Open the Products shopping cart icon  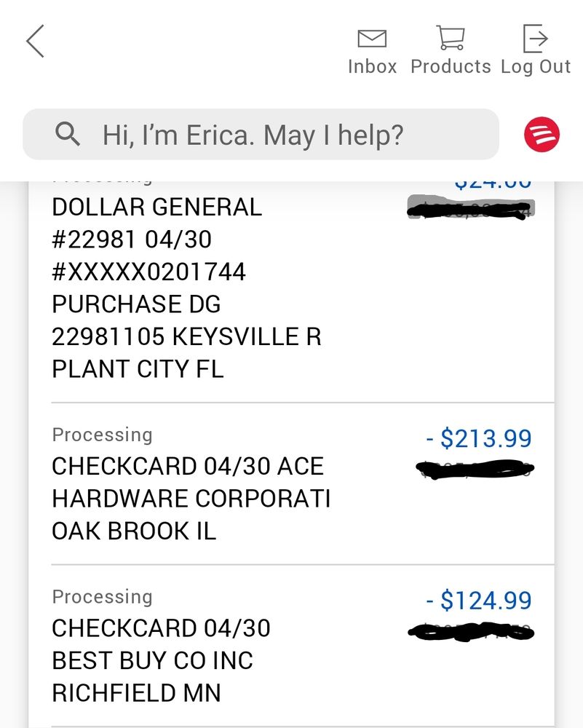pyautogui.click(x=451, y=38)
